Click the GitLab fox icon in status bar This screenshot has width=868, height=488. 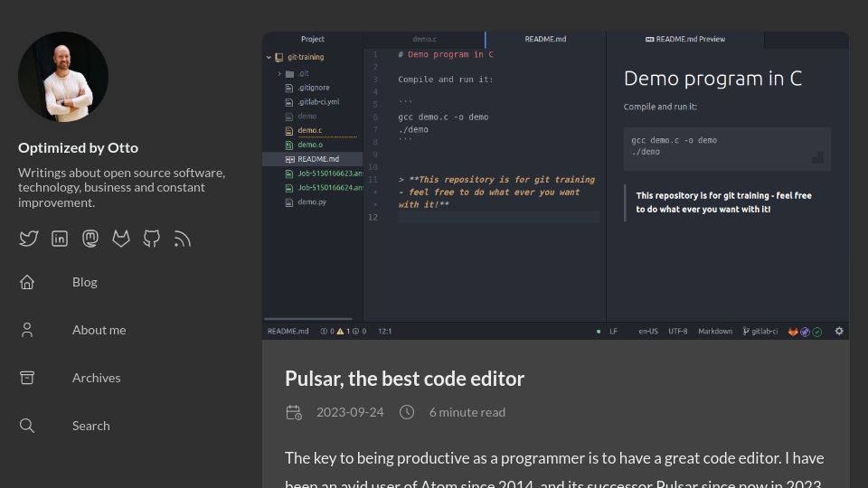click(x=793, y=332)
